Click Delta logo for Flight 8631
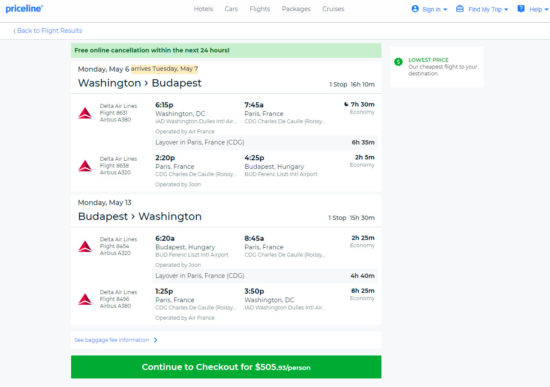This screenshot has width=550, height=387. coord(85,113)
